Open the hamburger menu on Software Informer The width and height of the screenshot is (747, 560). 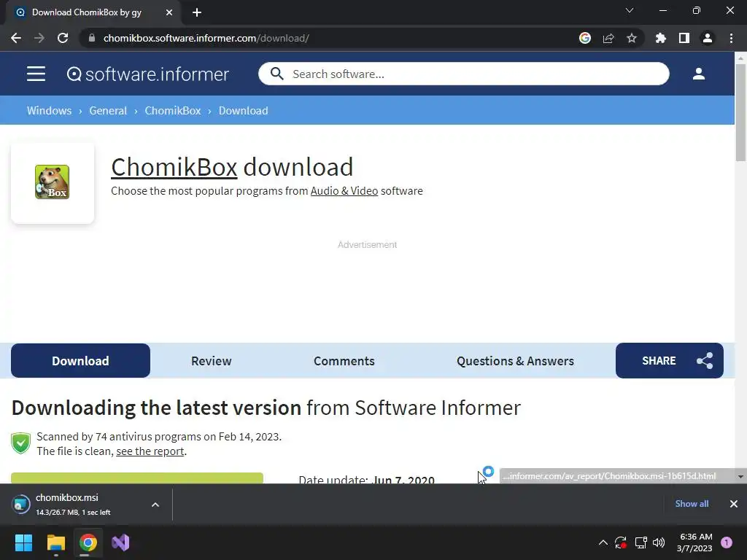pos(36,74)
